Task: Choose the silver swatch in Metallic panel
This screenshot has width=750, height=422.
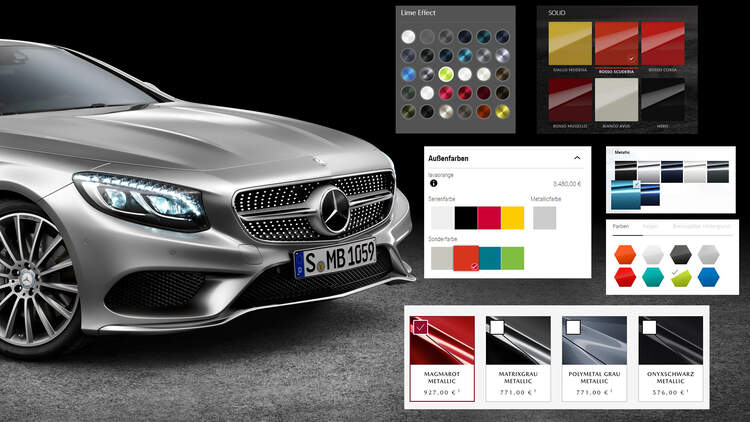Action: (x=649, y=172)
